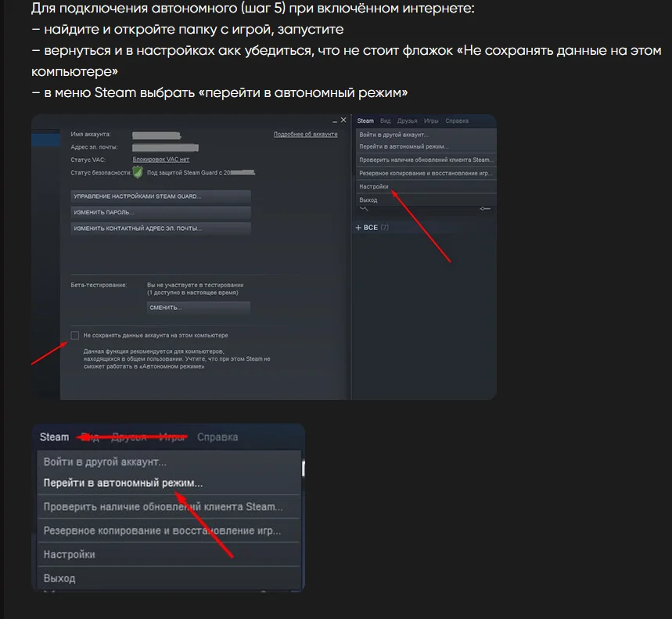The image size is (672, 619).
Task: Click 'Управление настройками Steam Guard' button
Action: pos(160,196)
